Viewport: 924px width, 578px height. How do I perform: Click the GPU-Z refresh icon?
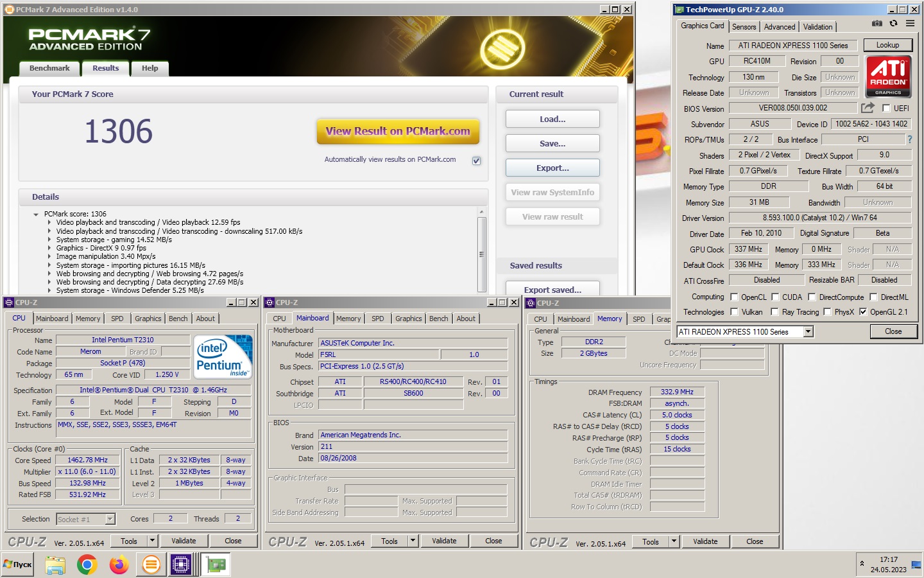893,23
